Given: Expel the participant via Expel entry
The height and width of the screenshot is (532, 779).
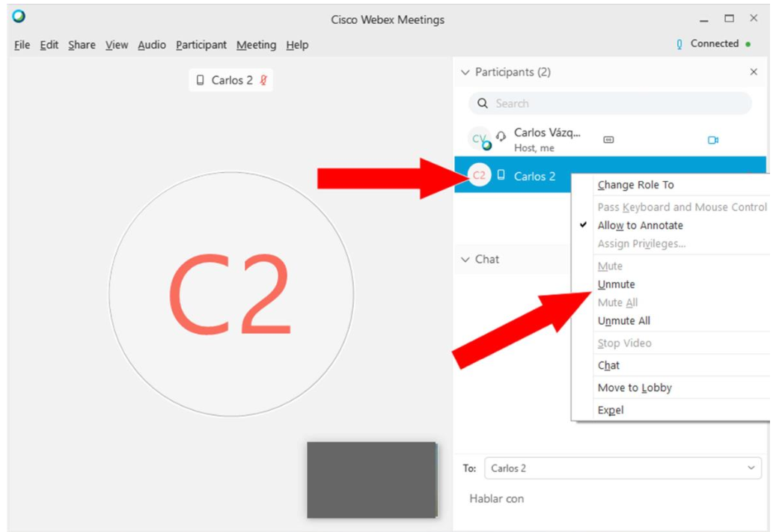Looking at the screenshot, I should [610, 410].
